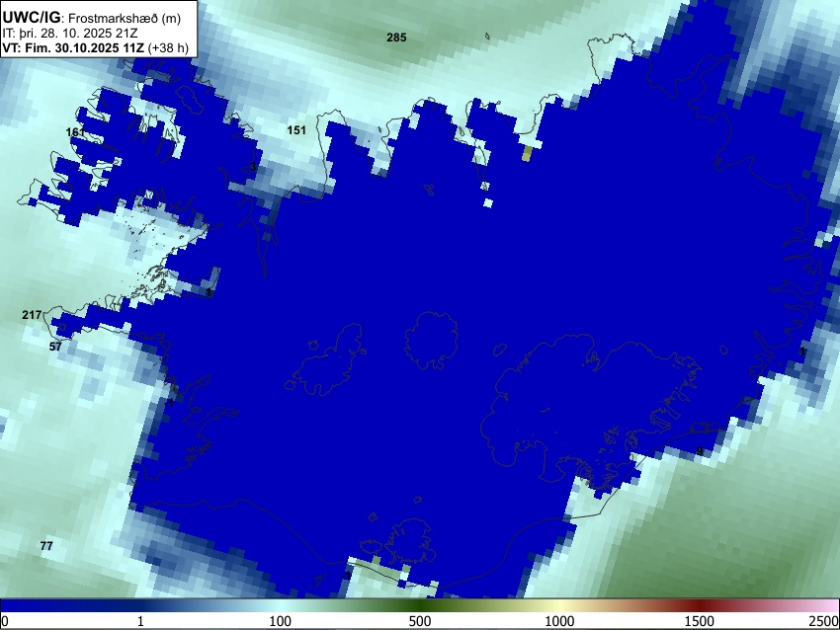The height and width of the screenshot is (630, 840).
Task: Click the 9 value near the southeast coast
Action: [700, 451]
